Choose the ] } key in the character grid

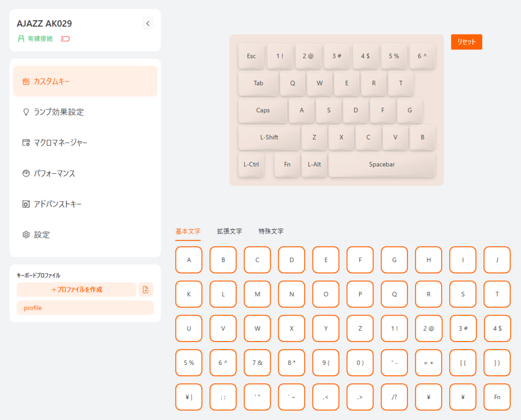click(497, 362)
